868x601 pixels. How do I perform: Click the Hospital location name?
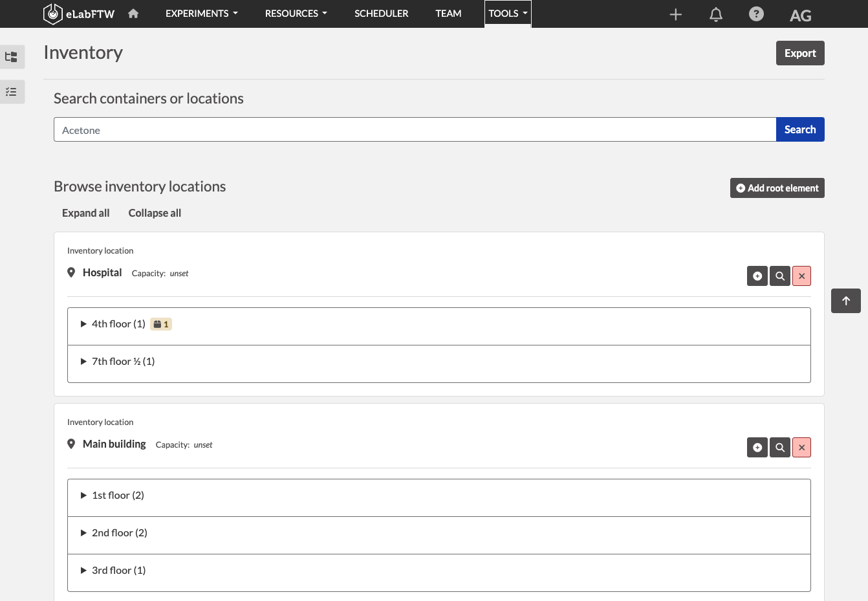point(102,272)
